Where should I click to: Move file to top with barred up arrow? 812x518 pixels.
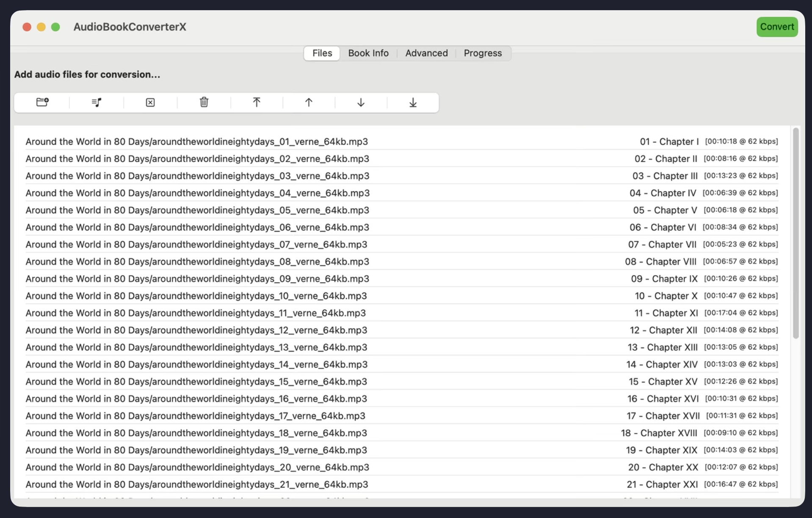click(x=257, y=102)
